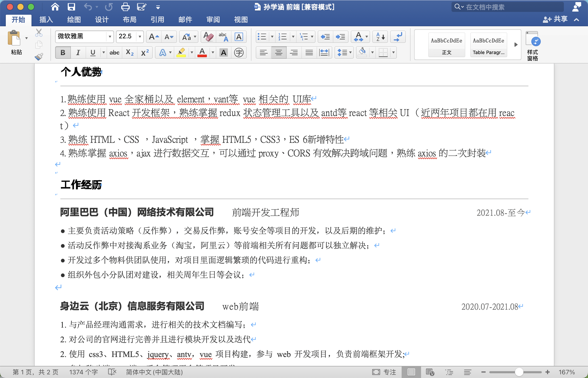The image size is (588, 378).
Task: Open the 绘图 tab
Action: coord(74,20)
